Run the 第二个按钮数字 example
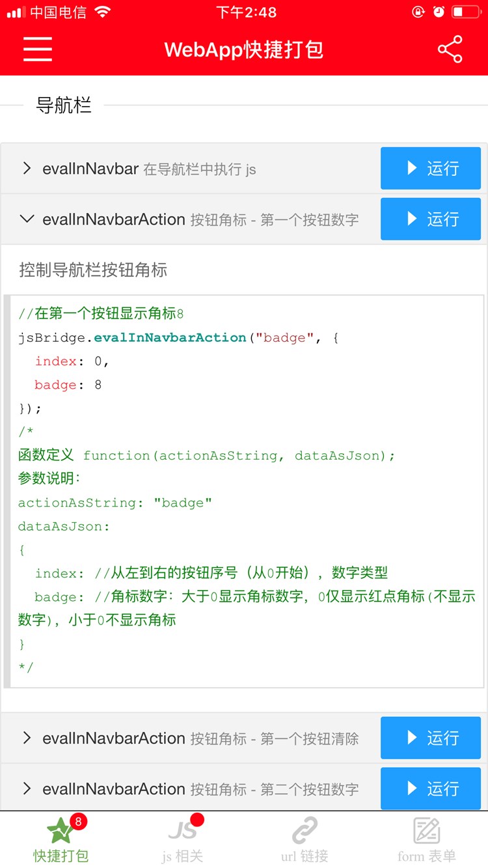 click(431, 789)
